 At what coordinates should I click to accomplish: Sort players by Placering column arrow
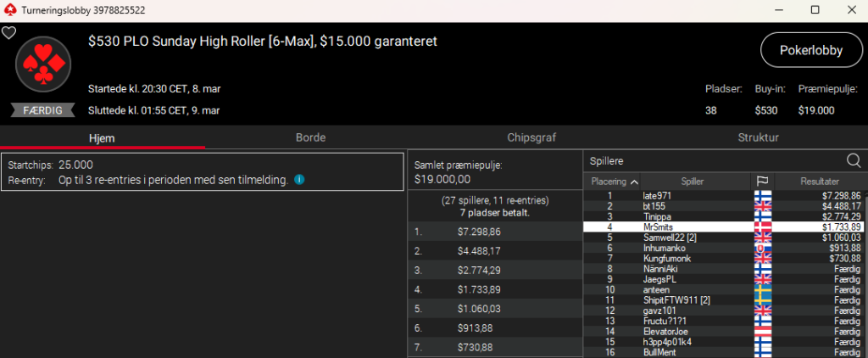coord(633,182)
